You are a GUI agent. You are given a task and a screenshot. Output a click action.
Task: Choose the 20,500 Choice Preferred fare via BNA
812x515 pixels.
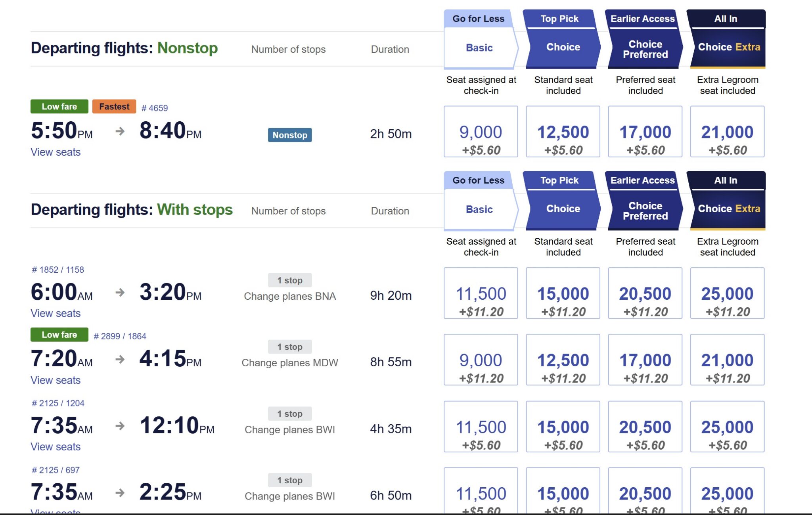pos(645,293)
